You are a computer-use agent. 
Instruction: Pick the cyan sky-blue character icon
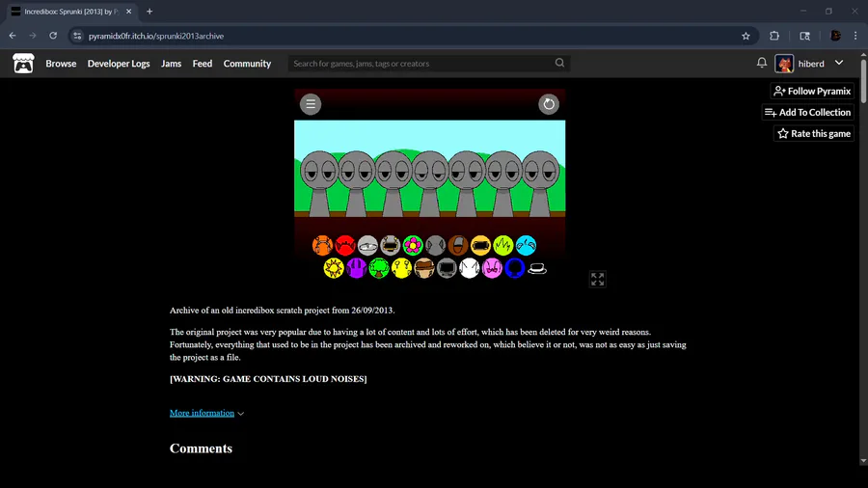(x=526, y=245)
